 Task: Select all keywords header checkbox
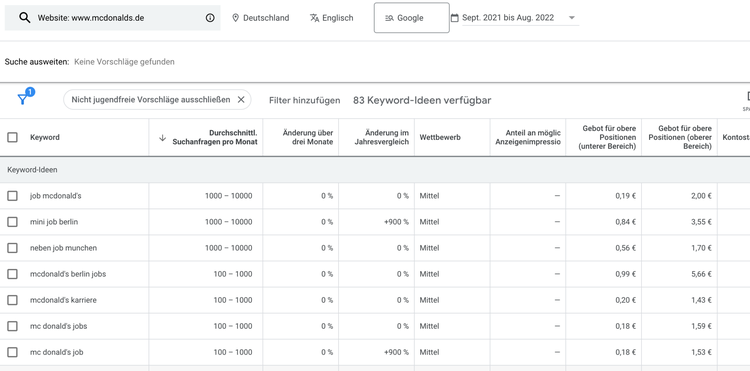click(12, 138)
